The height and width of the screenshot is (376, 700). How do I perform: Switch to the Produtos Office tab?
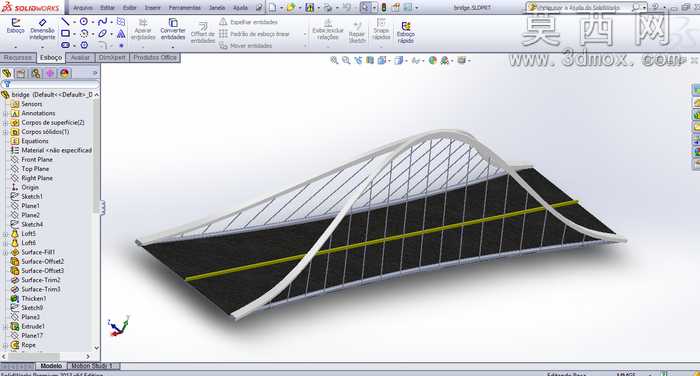155,58
